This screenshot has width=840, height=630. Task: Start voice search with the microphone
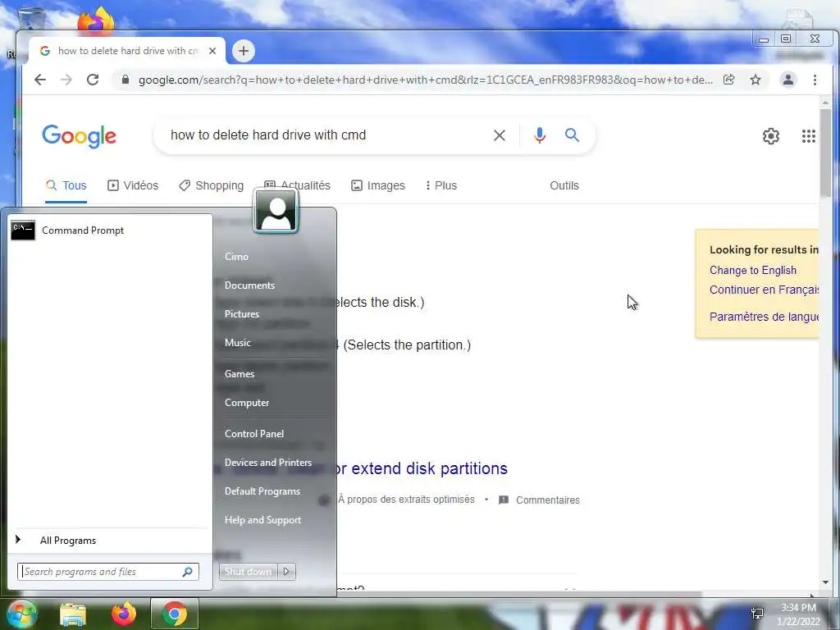tap(540, 135)
